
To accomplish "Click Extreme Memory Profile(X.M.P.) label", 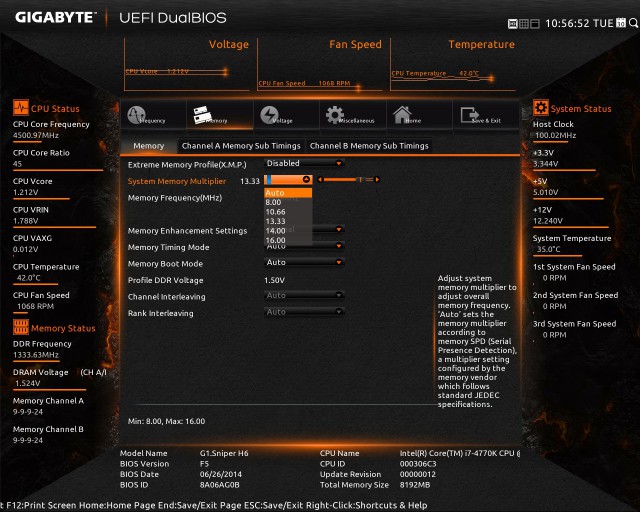I will click(187, 165).
